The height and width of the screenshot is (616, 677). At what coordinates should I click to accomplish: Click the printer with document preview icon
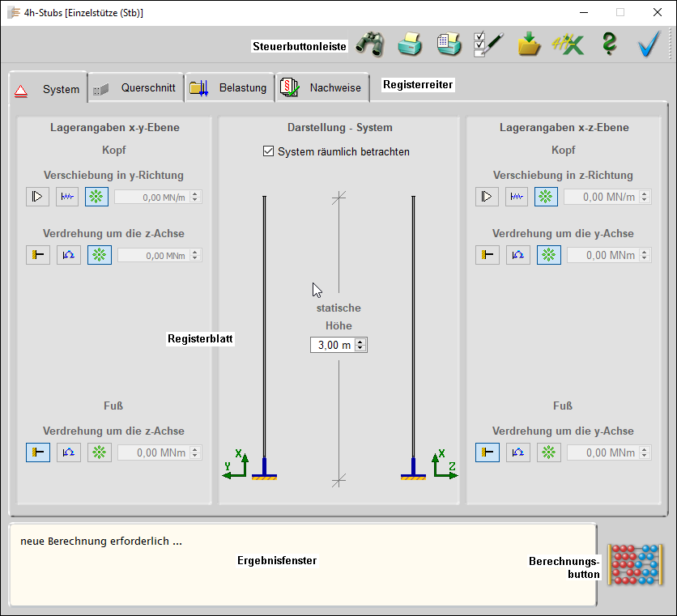point(449,45)
